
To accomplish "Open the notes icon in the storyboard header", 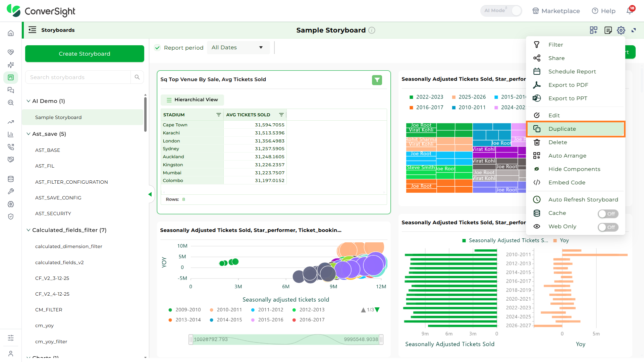I will point(608,30).
